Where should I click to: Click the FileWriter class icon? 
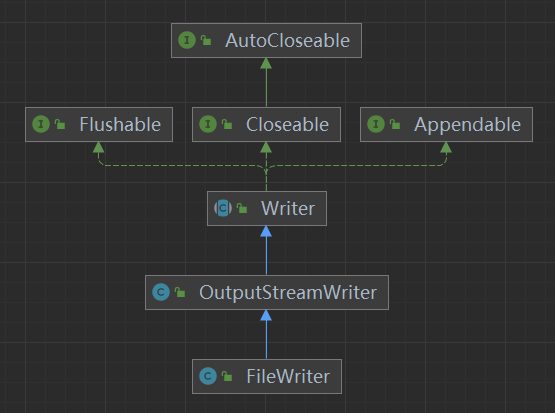[x=208, y=376]
